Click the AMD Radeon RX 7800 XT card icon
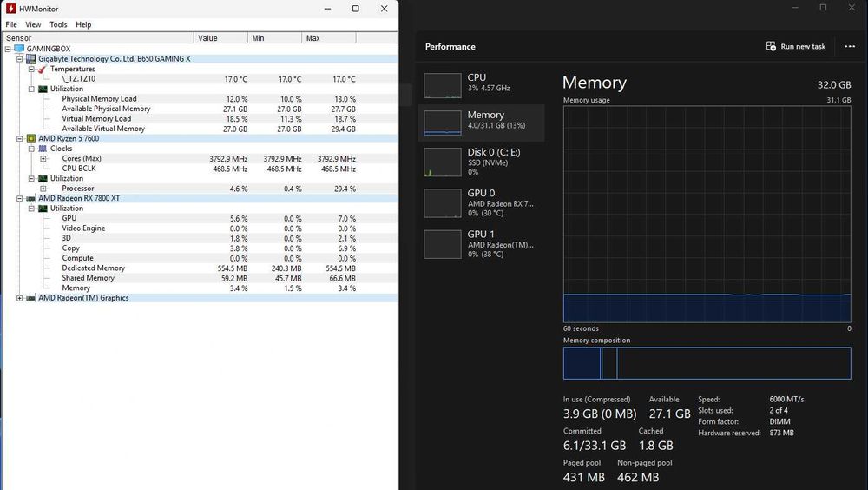The image size is (868, 490). click(x=31, y=198)
